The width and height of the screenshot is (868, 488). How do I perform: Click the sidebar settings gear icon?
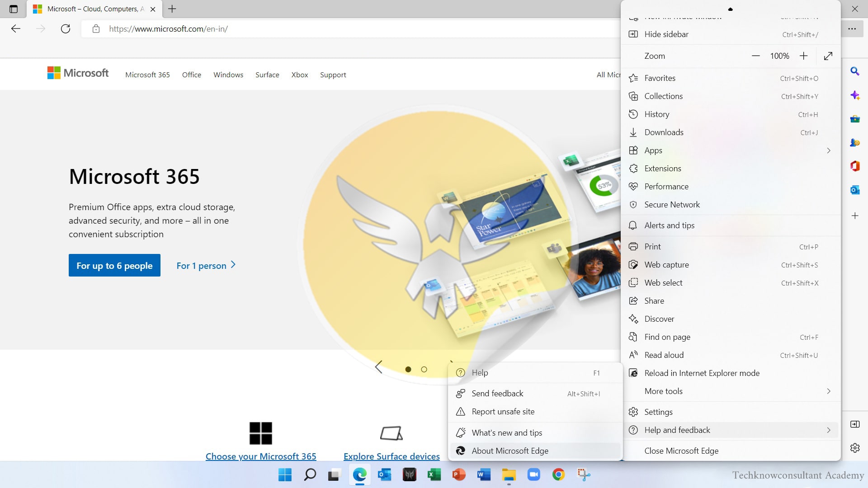[854, 448]
